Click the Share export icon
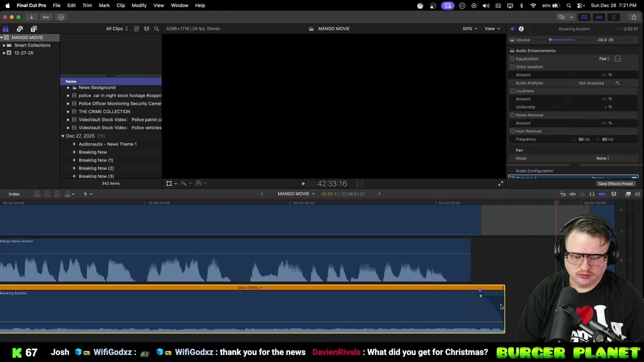Screen dimensions: 644x362 click(633, 17)
